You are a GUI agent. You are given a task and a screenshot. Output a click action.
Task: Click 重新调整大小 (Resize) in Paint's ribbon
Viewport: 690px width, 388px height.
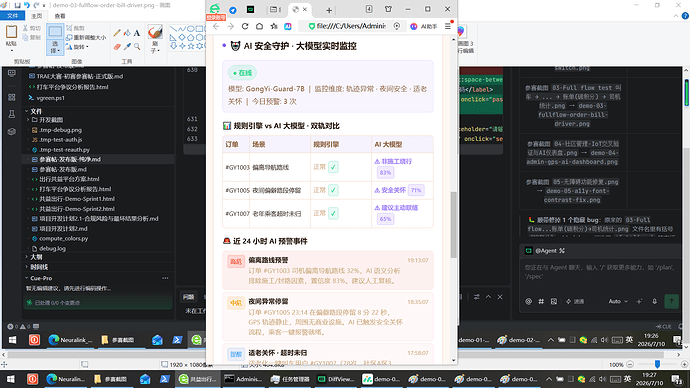[x=86, y=37]
